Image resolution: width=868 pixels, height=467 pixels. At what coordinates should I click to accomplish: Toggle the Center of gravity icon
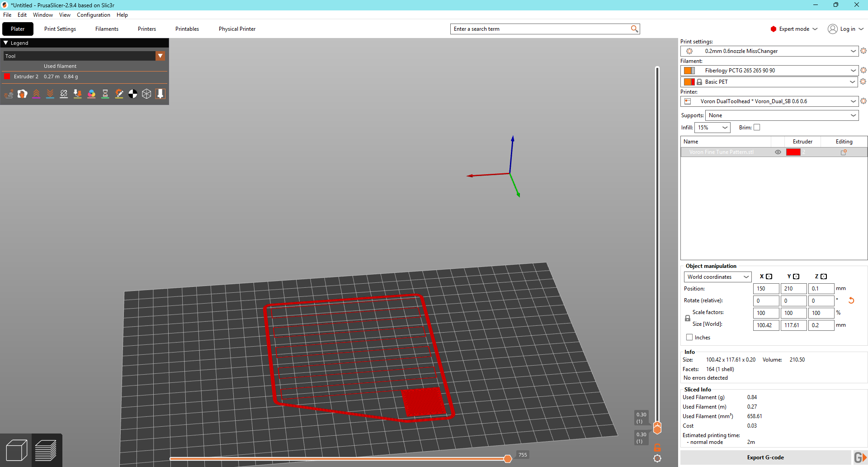click(133, 94)
